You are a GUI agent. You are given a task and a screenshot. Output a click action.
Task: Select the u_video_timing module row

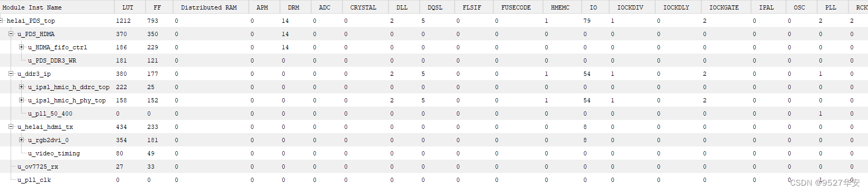click(434, 153)
